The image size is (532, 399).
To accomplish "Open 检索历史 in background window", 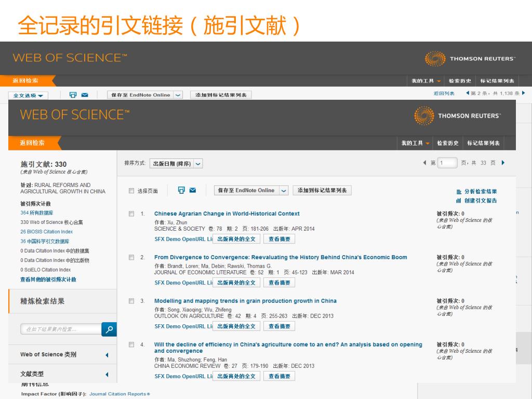I will pos(460,81).
